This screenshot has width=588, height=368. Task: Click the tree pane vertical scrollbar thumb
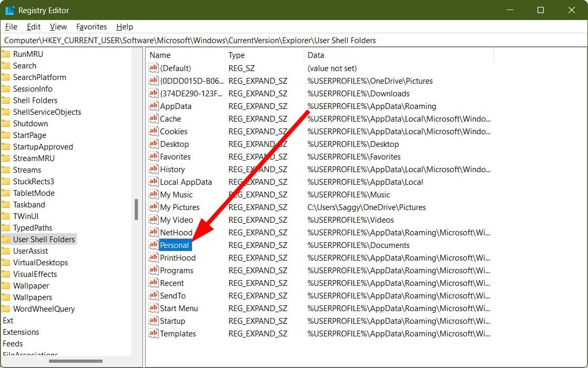click(x=136, y=210)
